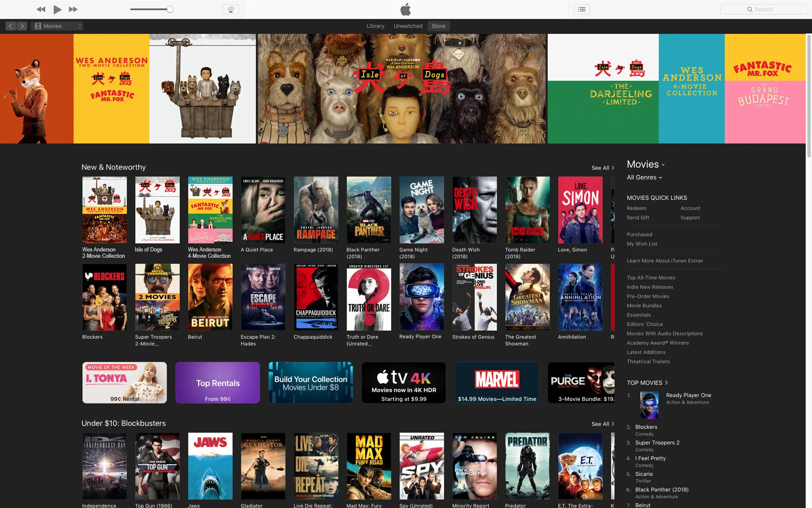Open the Purchased link
812x508 pixels.
coord(639,235)
